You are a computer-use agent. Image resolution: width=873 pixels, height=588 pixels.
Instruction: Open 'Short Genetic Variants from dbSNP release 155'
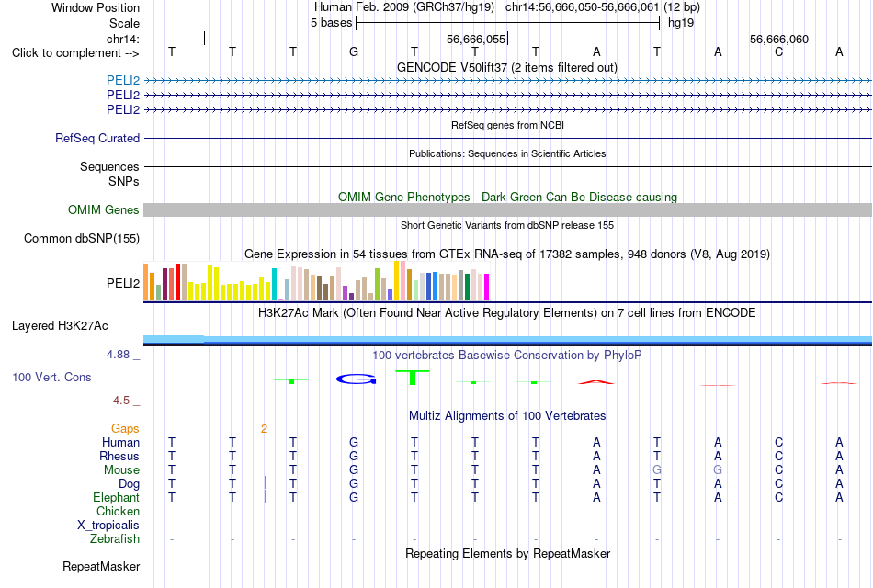507,225
